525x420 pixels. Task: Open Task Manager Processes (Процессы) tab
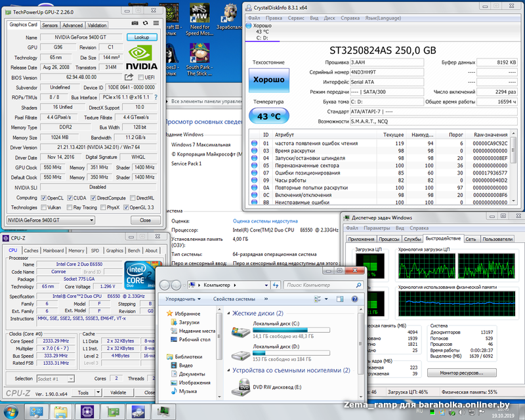(389, 239)
